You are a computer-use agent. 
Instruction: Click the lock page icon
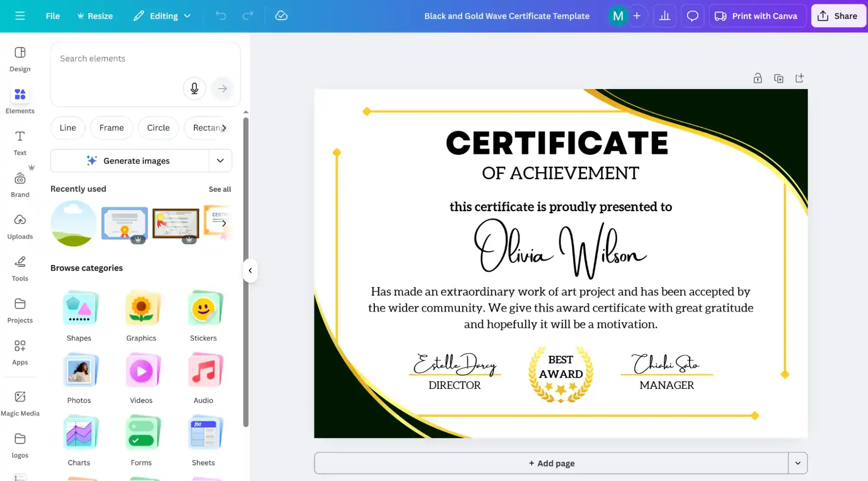pyautogui.click(x=757, y=78)
